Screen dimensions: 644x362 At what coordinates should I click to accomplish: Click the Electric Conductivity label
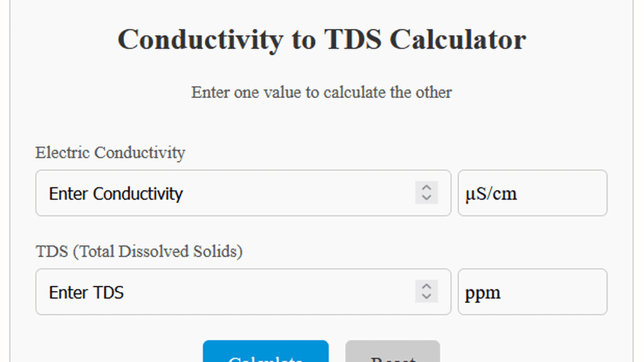click(110, 153)
